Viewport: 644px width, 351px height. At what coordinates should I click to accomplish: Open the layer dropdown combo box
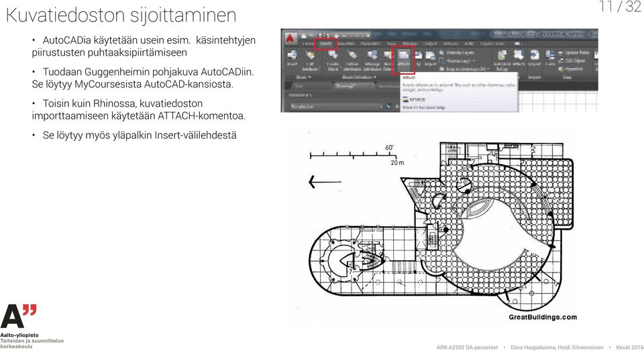[x=335, y=107]
